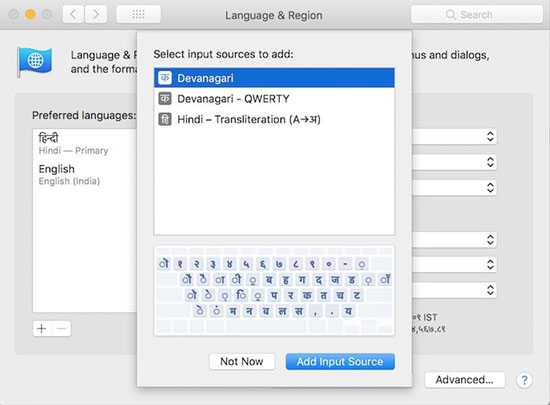550x405 pixels.
Task: Go back with the left chevron arrow
Action: [x=73, y=14]
